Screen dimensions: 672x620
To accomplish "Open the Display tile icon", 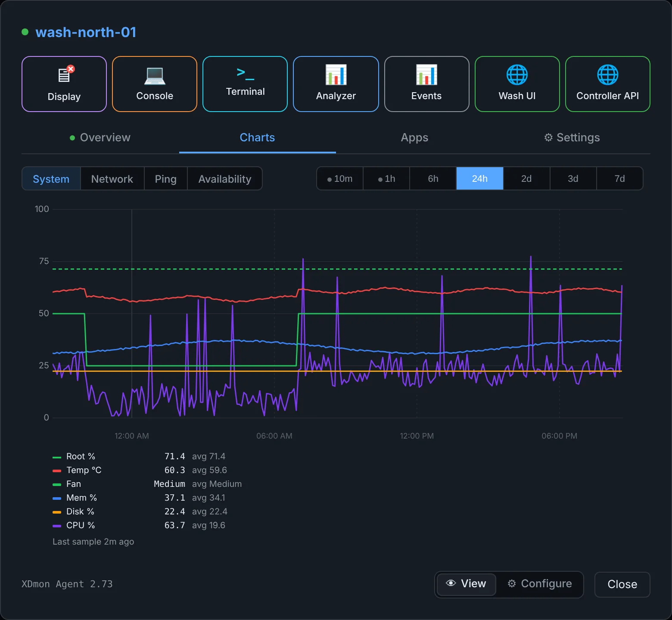I will click(66, 75).
